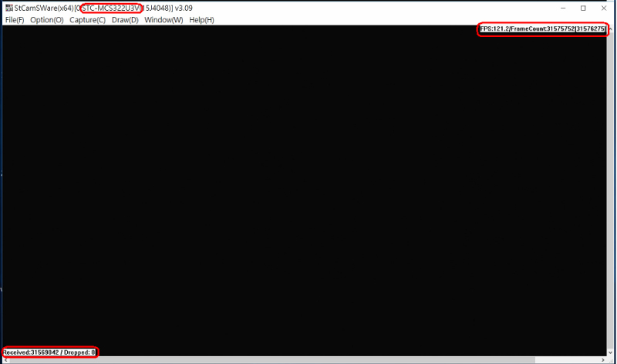The width and height of the screenshot is (617, 364).
Task: Click the FPS and FrameCount overlay text
Action: click(x=542, y=29)
